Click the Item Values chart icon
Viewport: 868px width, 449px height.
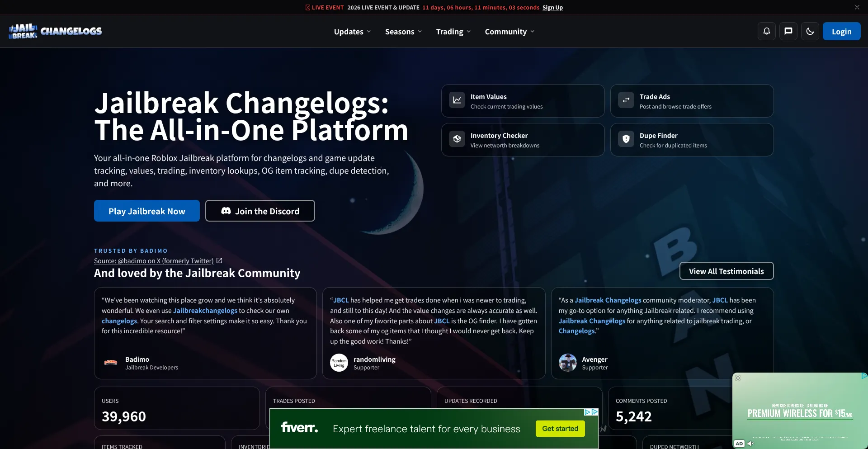point(457,100)
